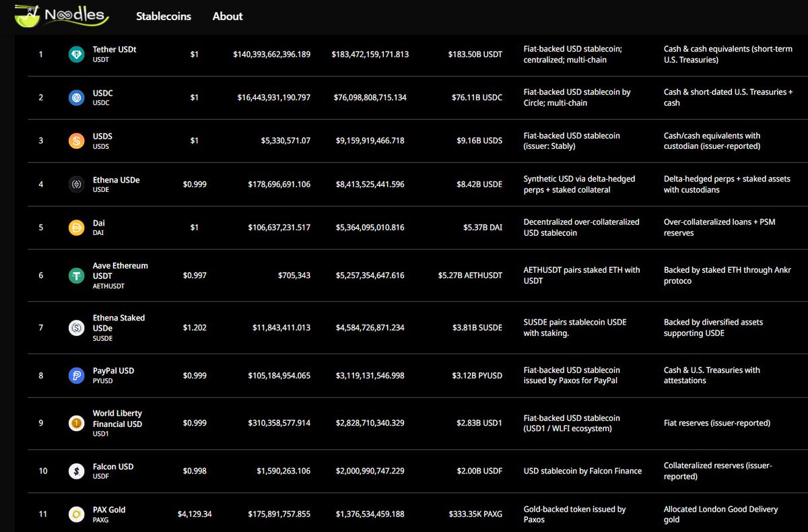
Task: Click rank number 10 in the table
Action: pyautogui.click(x=43, y=471)
